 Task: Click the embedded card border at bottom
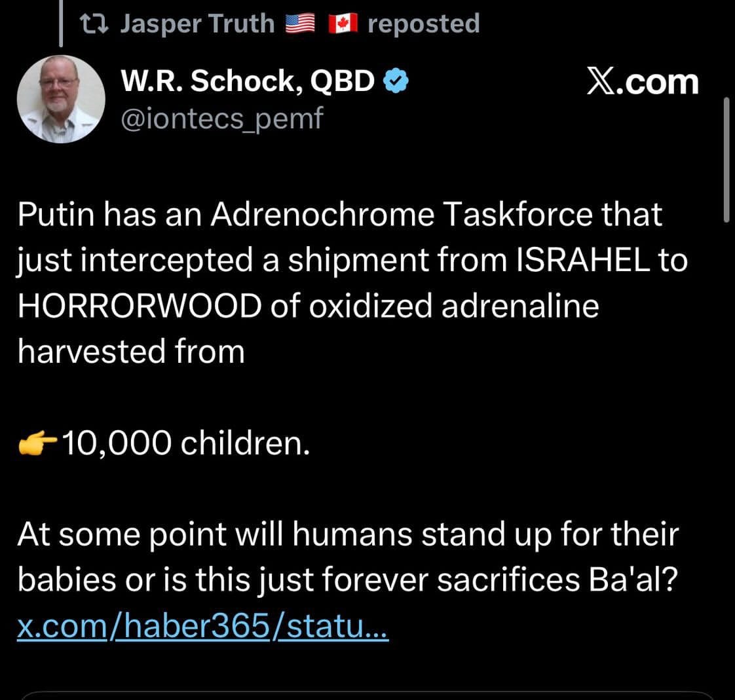(x=367, y=694)
